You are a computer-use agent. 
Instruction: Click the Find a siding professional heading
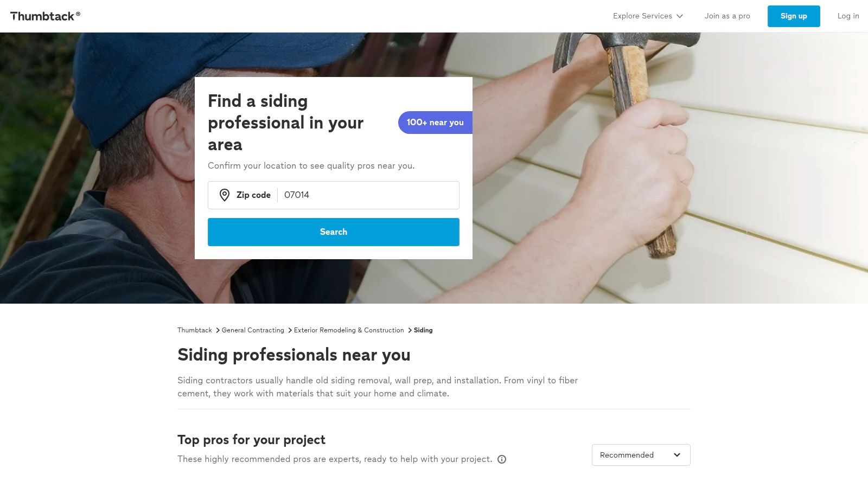[x=285, y=123]
